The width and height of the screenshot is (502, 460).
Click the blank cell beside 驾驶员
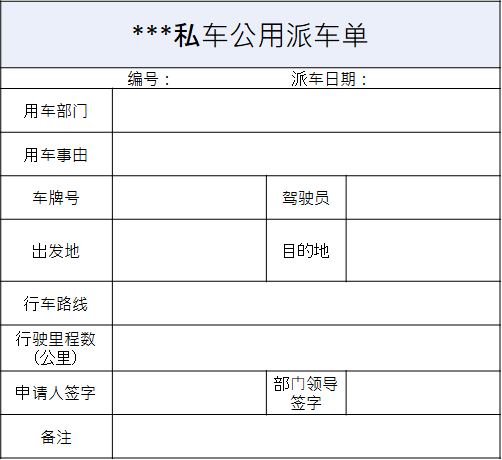point(424,198)
